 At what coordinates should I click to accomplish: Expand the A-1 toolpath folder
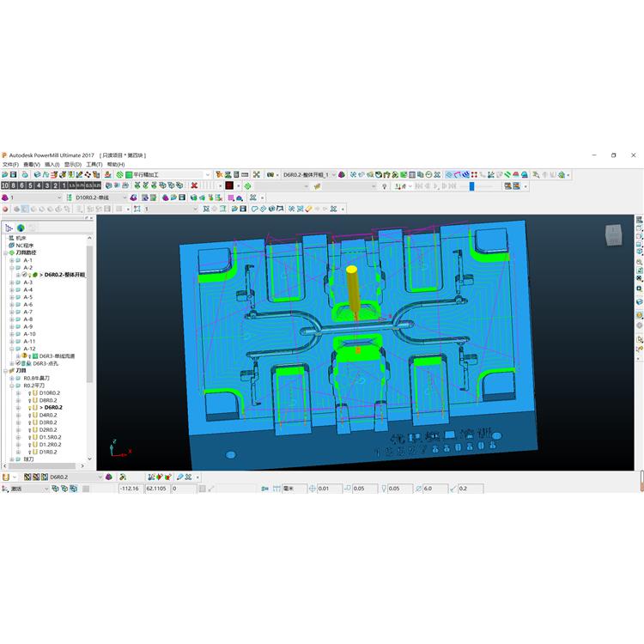click(x=12, y=260)
